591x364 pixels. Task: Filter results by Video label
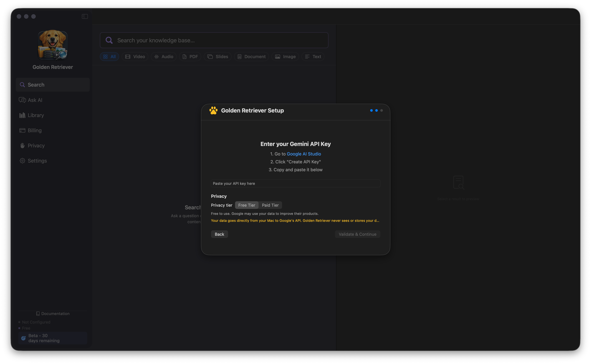click(x=139, y=57)
